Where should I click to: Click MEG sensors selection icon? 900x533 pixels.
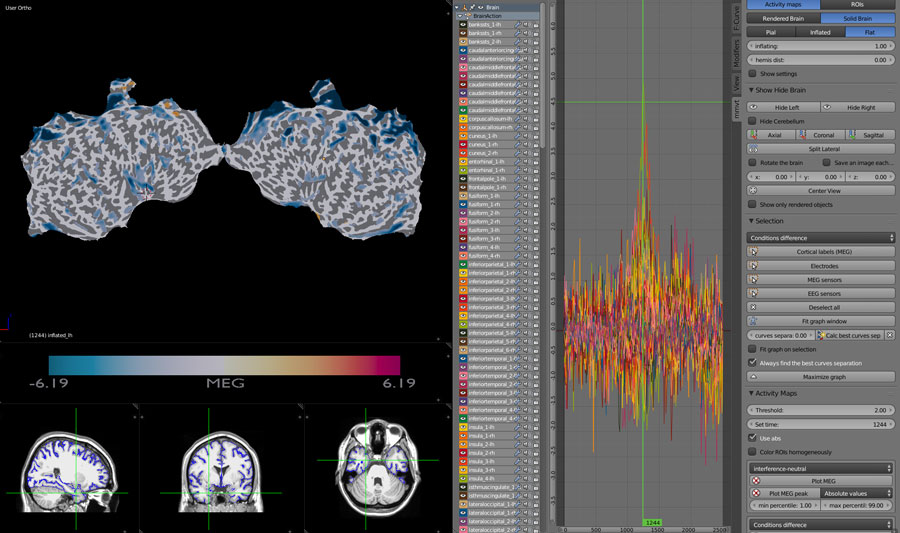pos(753,280)
